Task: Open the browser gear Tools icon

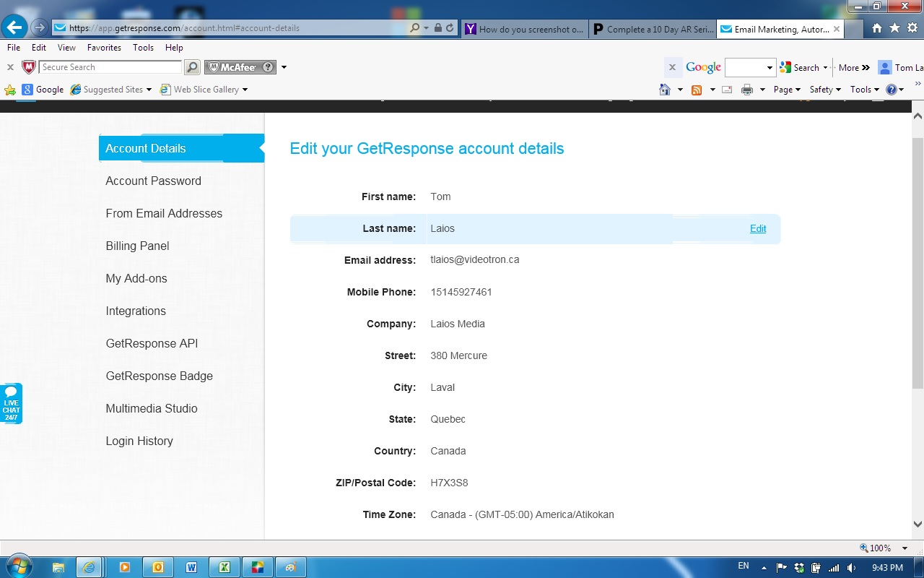Action: click(912, 28)
